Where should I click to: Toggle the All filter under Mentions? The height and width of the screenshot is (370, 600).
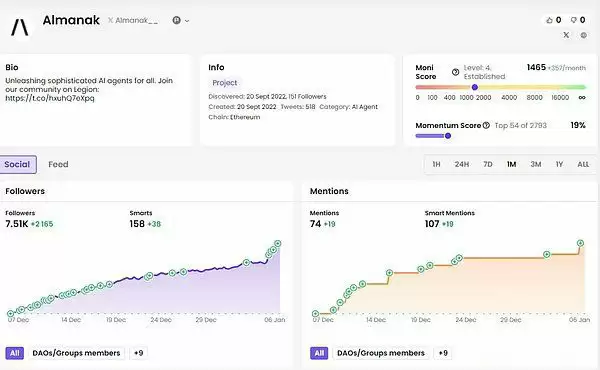click(319, 353)
